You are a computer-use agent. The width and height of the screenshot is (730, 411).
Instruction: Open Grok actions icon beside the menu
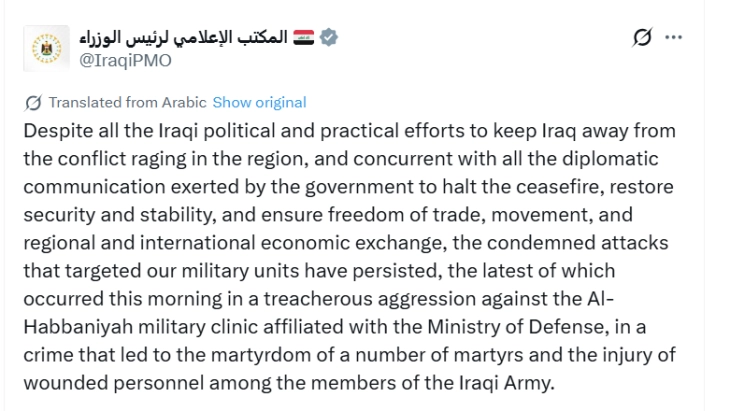[x=643, y=38]
